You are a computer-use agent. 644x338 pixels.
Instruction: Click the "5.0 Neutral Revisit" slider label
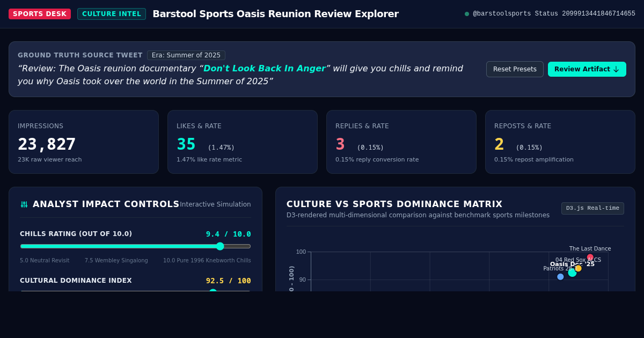click(x=45, y=261)
